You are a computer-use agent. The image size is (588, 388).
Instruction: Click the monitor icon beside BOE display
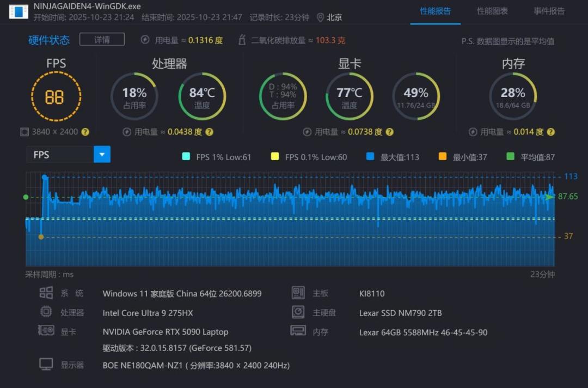46,365
